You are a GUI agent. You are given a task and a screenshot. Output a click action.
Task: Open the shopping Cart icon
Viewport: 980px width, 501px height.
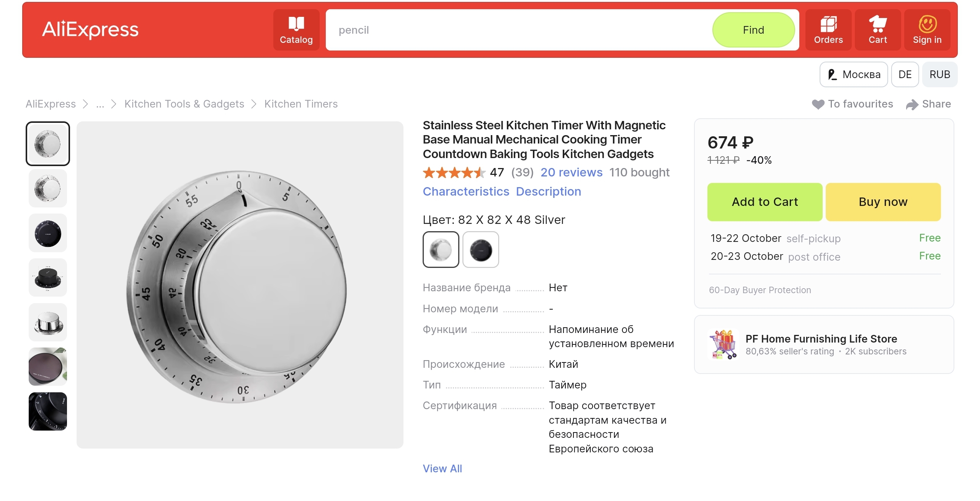coord(877,24)
